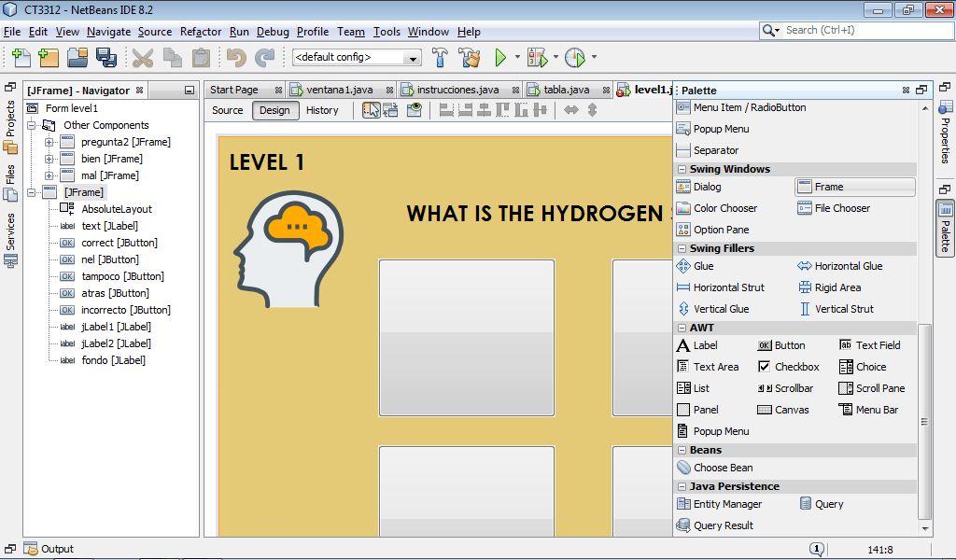Collapse the Swing Windows palette category
The height and width of the screenshot is (560, 956).
(x=682, y=170)
